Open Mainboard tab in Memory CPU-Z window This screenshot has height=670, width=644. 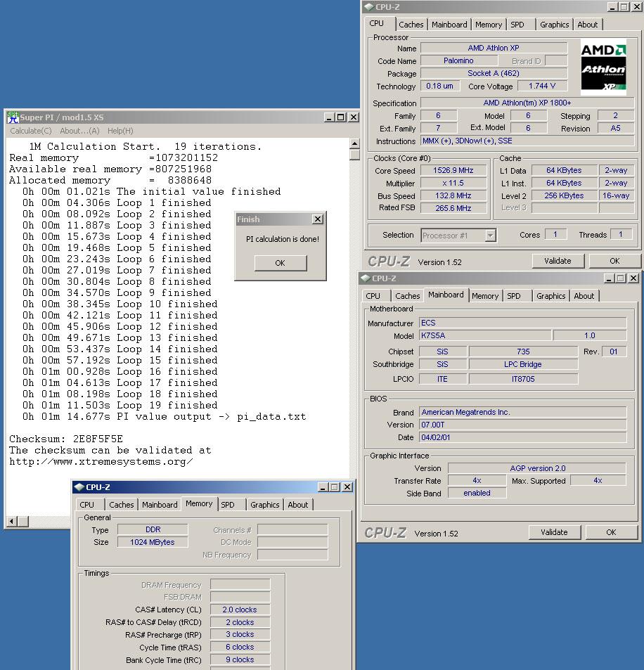coord(160,505)
